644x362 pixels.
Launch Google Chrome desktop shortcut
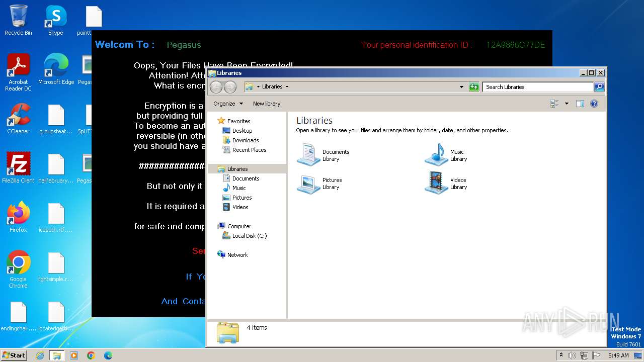(x=18, y=269)
